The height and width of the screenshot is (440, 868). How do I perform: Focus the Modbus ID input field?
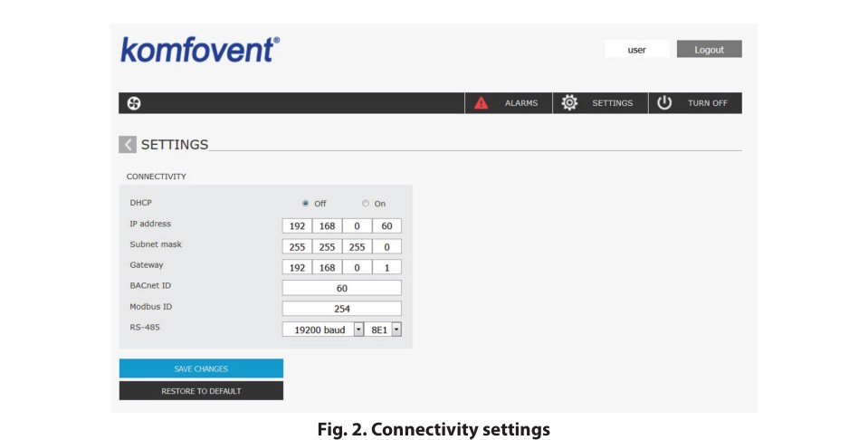341,309
